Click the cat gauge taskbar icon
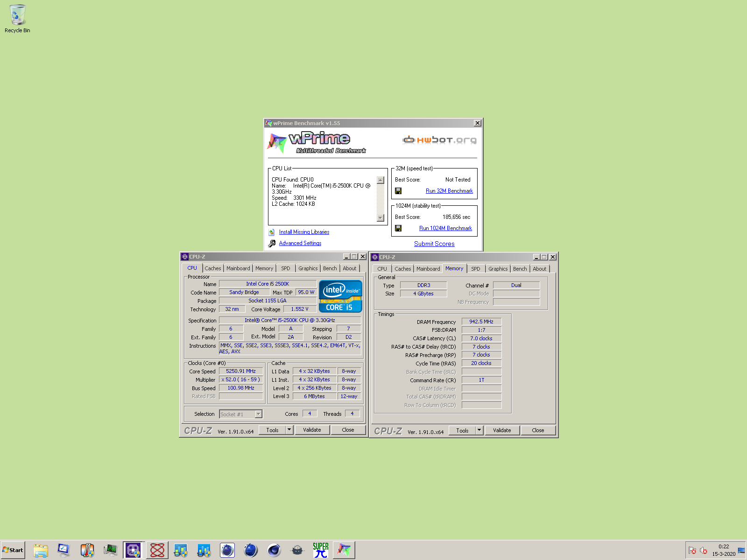747x560 pixels. pyautogui.click(x=297, y=550)
